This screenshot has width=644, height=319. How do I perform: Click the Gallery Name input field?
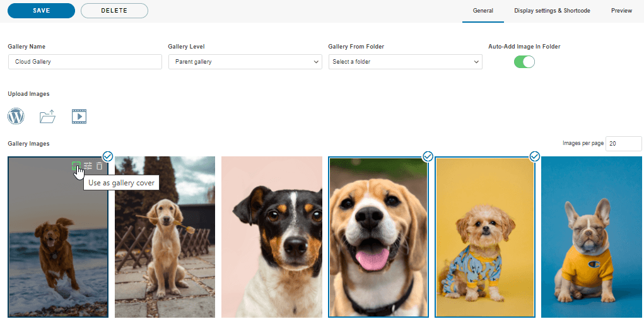[85, 62]
